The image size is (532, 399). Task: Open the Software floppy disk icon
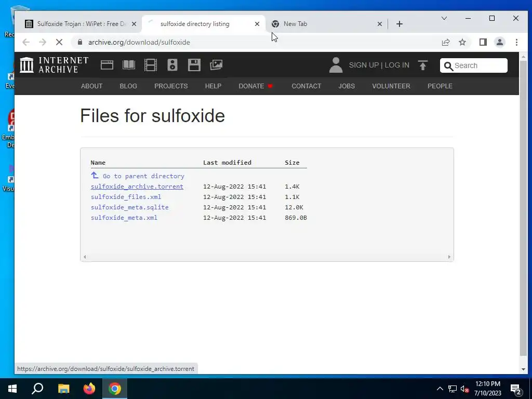click(194, 65)
